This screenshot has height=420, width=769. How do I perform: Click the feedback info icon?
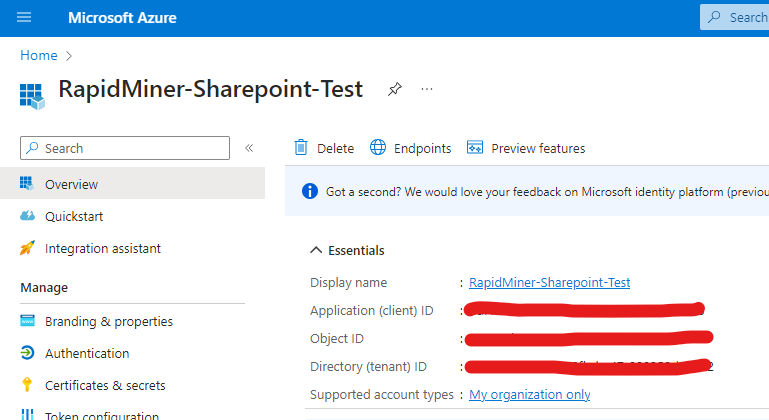310,191
